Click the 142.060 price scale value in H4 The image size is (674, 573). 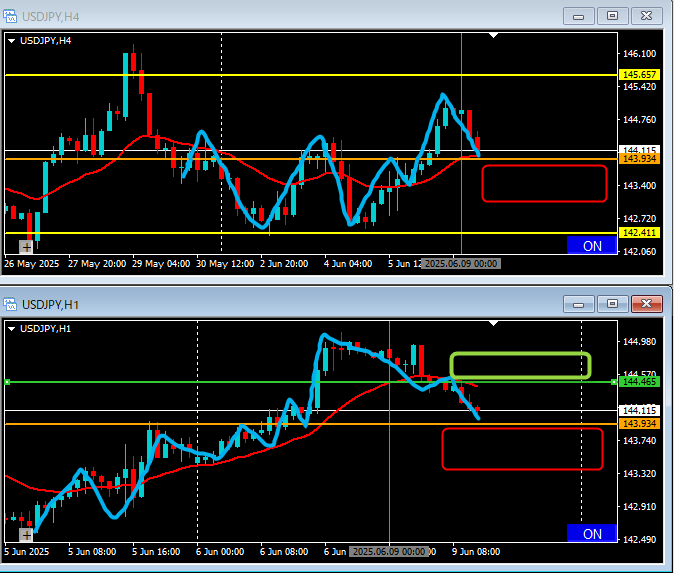tap(639, 251)
